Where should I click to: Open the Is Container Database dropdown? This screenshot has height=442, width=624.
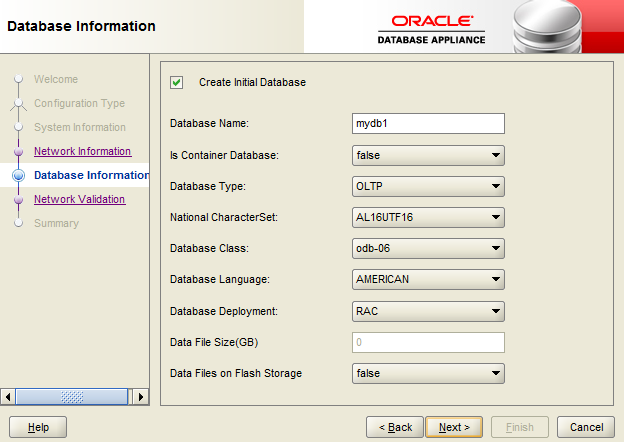pos(428,155)
